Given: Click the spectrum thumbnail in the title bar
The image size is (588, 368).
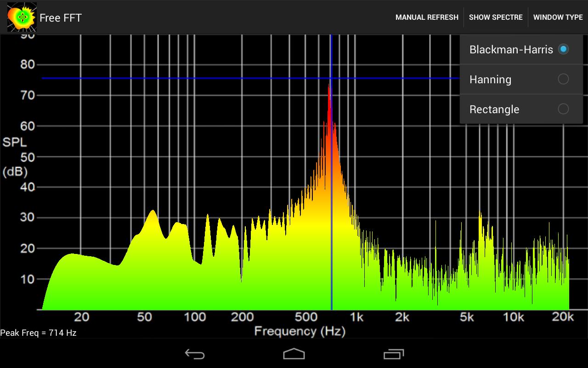Looking at the screenshot, I should point(22,17).
